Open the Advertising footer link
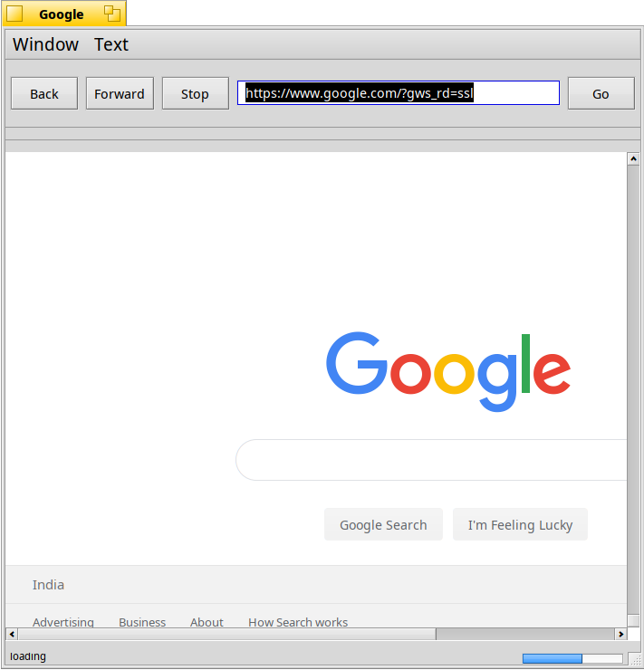Viewport: 644px width, 670px height. pyautogui.click(x=63, y=622)
